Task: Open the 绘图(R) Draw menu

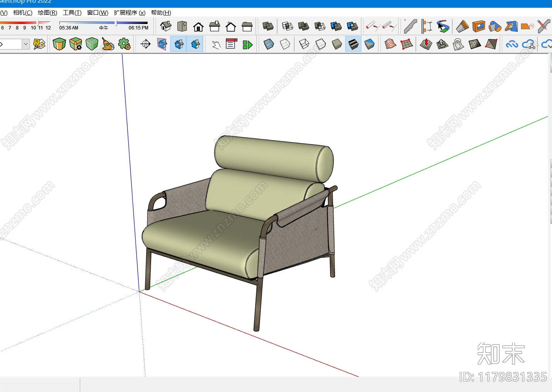Action: click(x=48, y=13)
